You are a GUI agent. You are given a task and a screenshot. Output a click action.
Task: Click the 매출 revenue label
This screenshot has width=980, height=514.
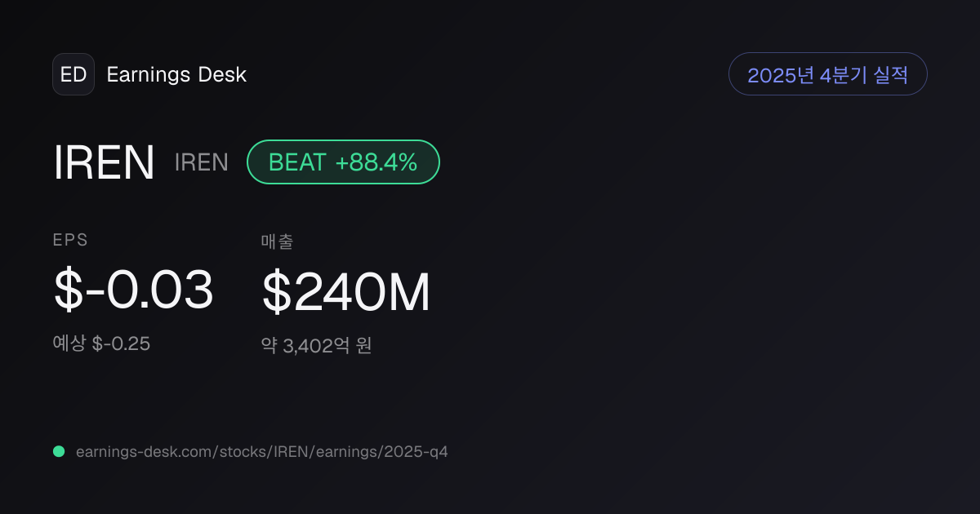click(278, 241)
